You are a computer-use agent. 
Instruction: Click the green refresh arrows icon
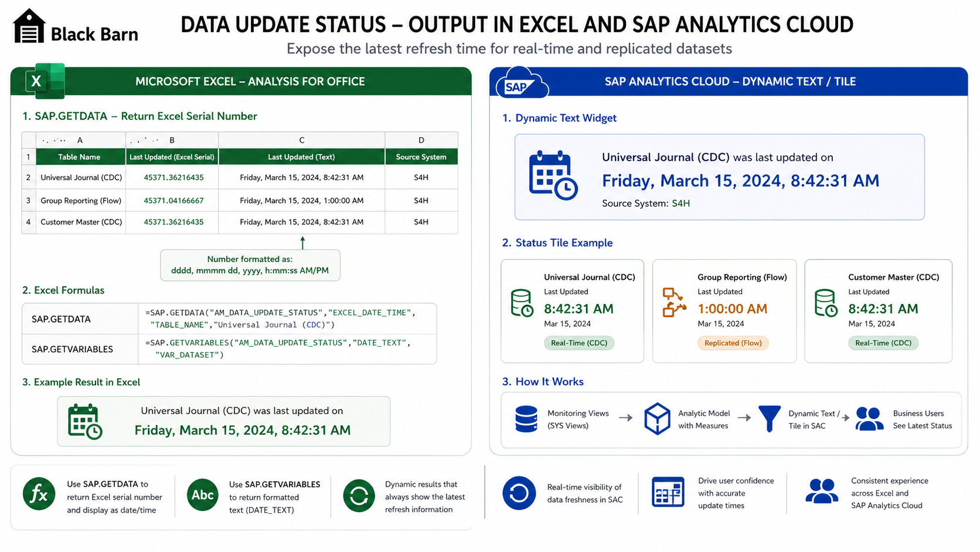pyautogui.click(x=359, y=496)
